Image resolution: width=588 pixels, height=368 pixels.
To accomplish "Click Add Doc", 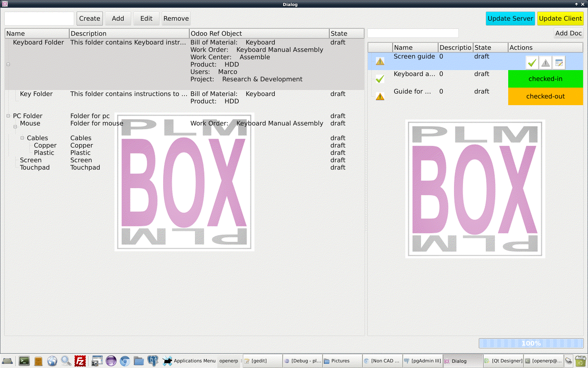I will click(568, 33).
